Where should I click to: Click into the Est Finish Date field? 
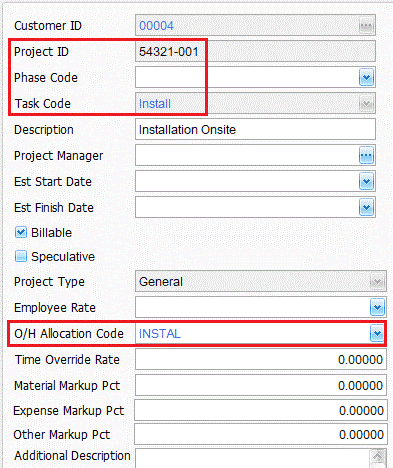click(x=255, y=207)
